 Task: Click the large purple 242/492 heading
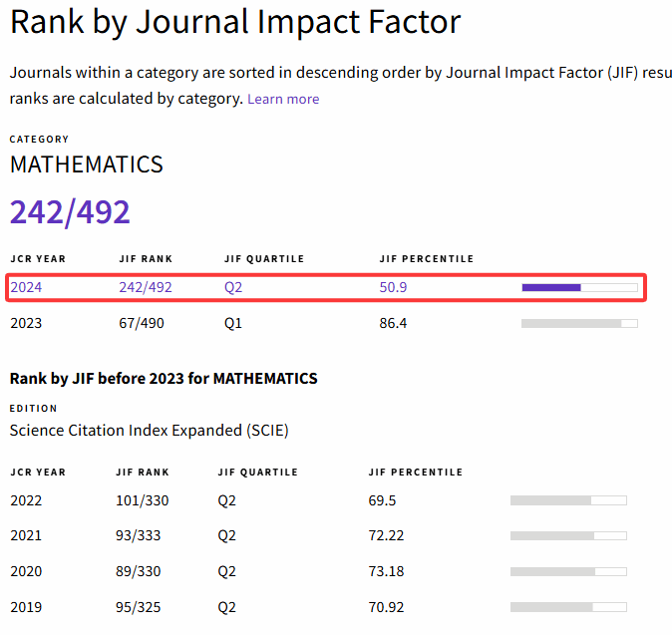70,211
